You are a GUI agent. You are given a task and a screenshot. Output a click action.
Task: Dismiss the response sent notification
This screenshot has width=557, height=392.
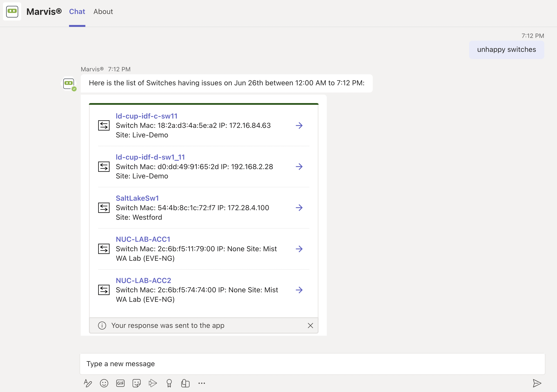tap(310, 325)
